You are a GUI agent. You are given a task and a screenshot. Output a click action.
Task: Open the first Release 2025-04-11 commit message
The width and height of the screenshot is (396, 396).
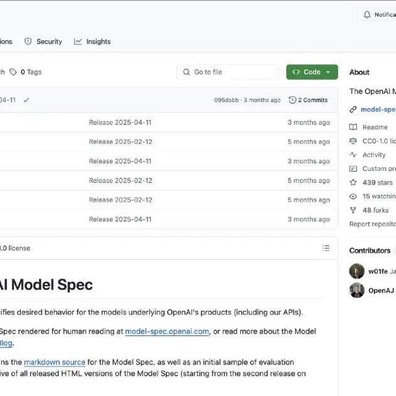tap(120, 122)
